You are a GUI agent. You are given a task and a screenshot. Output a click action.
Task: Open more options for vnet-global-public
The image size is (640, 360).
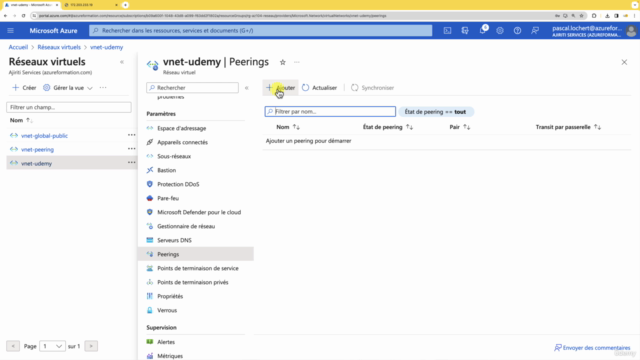(x=131, y=135)
